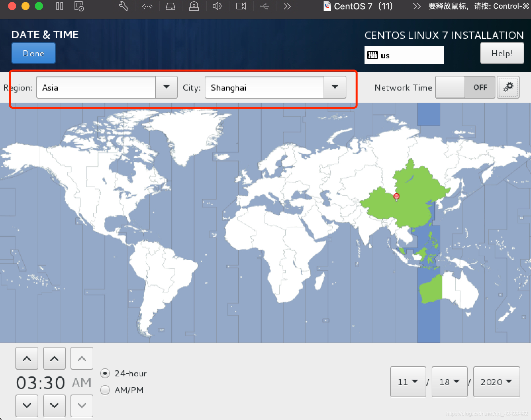The width and height of the screenshot is (531, 420).
Task: Open the day dropdown showing 18
Action: coord(449,382)
